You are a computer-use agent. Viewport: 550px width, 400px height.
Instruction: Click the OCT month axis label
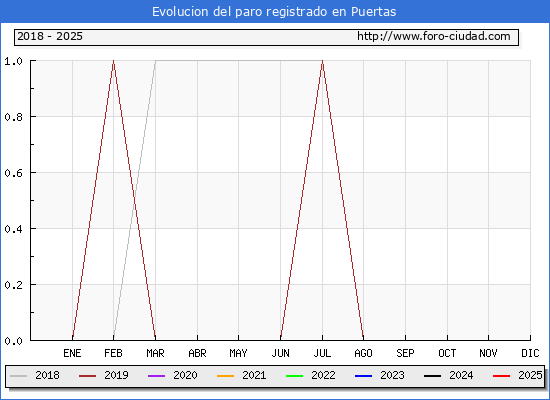(447, 353)
